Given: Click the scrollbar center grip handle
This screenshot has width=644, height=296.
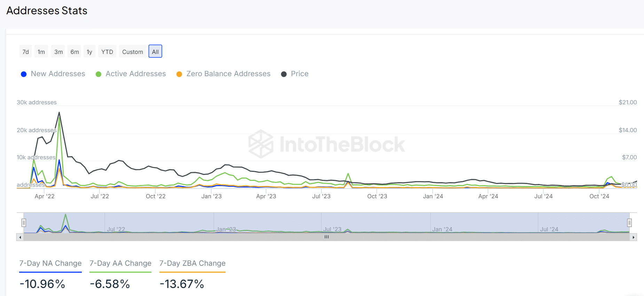Looking at the screenshot, I should [x=327, y=237].
